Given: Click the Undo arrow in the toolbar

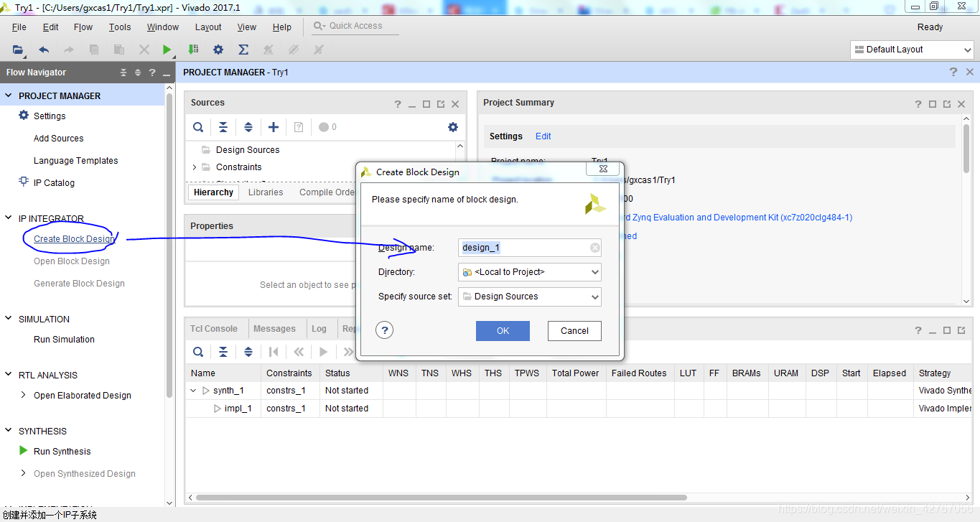Looking at the screenshot, I should (44, 50).
